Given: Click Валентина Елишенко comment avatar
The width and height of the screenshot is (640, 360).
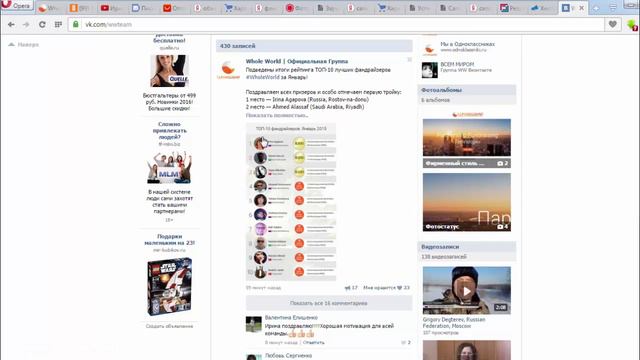Looking at the screenshot, I should [x=253, y=324].
